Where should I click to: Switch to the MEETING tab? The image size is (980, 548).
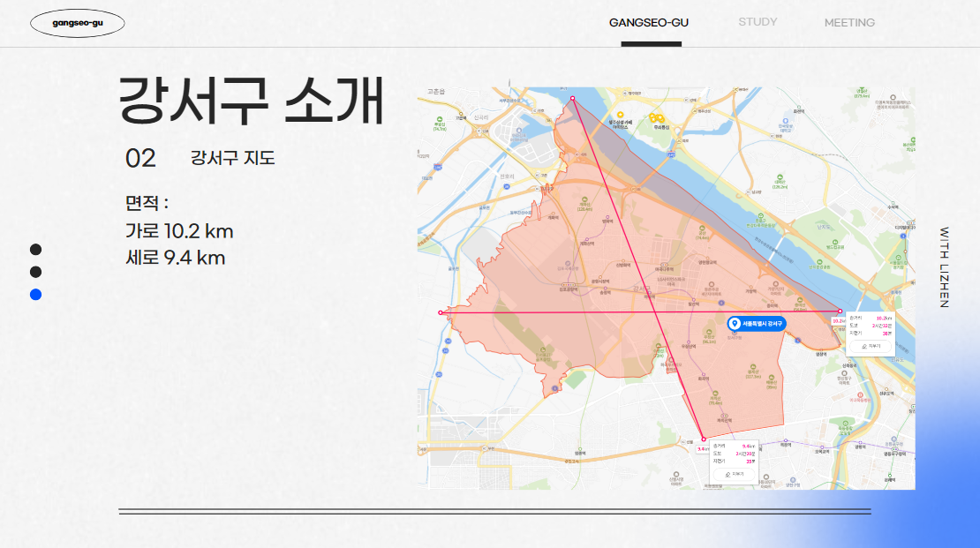(x=849, y=22)
